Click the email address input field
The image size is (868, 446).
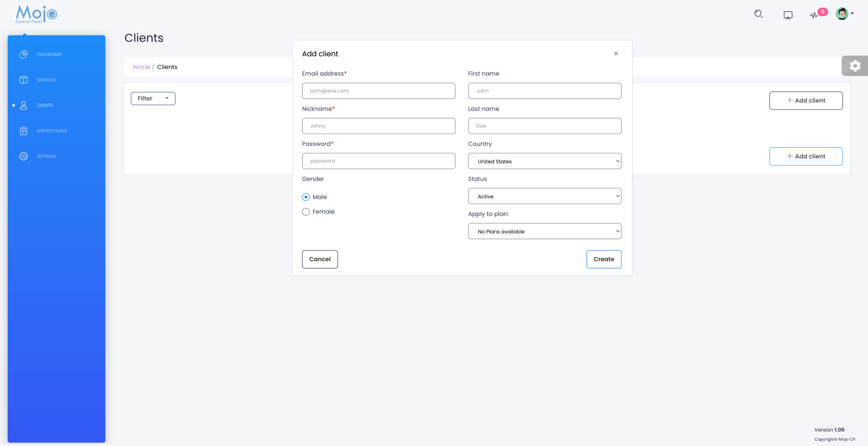(x=378, y=91)
